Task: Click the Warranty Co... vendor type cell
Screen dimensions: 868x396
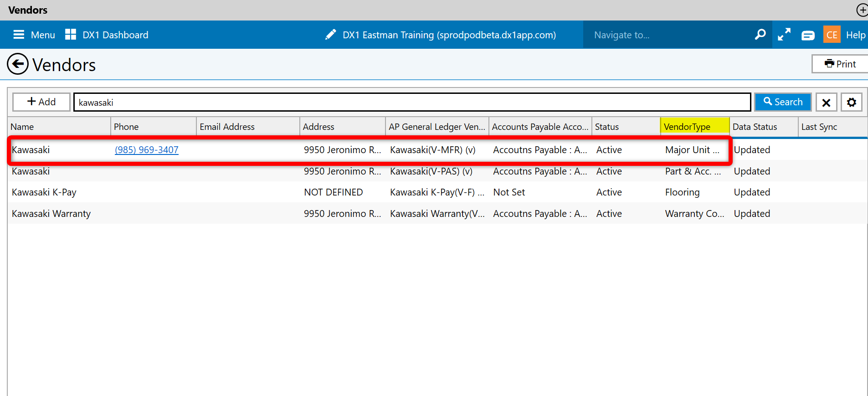Action: click(694, 214)
